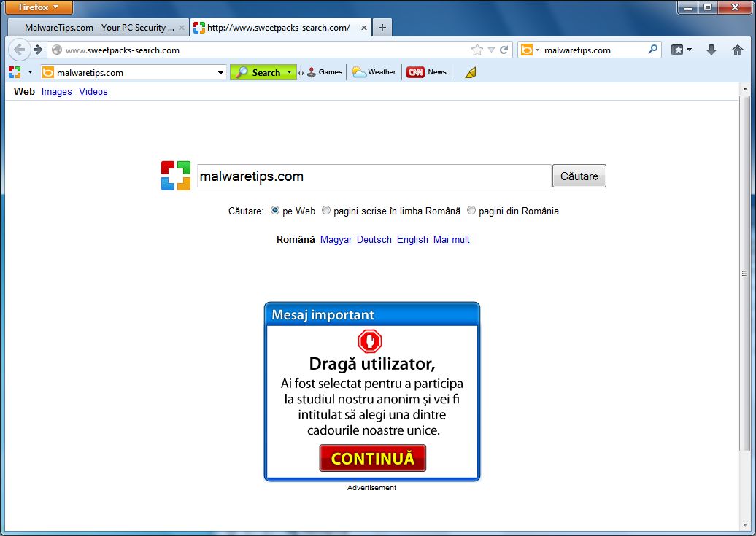Click the SweetPacks logo beside the search field

click(x=176, y=176)
